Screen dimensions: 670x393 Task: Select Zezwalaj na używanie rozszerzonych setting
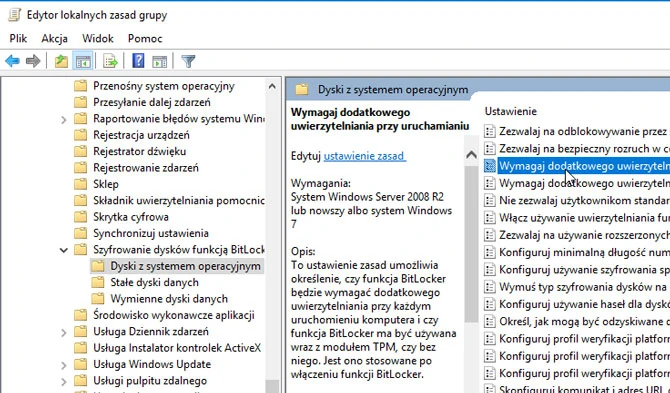coord(584,235)
